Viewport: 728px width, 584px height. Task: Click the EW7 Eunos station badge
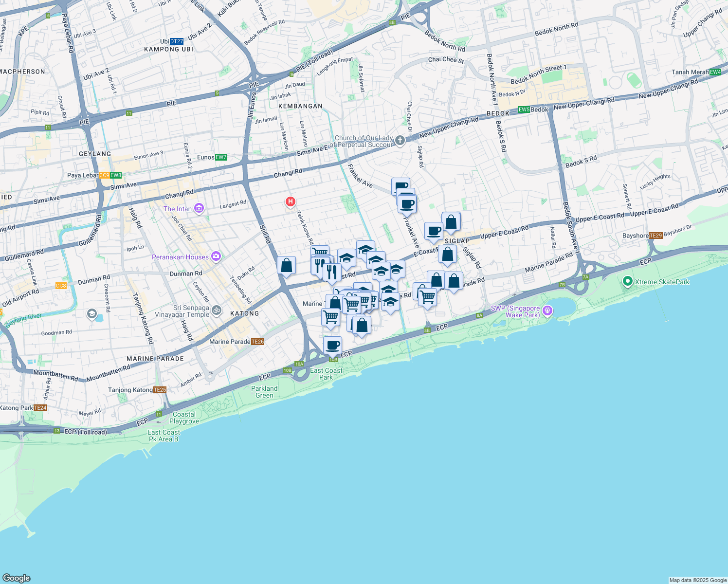pyautogui.click(x=221, y=157)
